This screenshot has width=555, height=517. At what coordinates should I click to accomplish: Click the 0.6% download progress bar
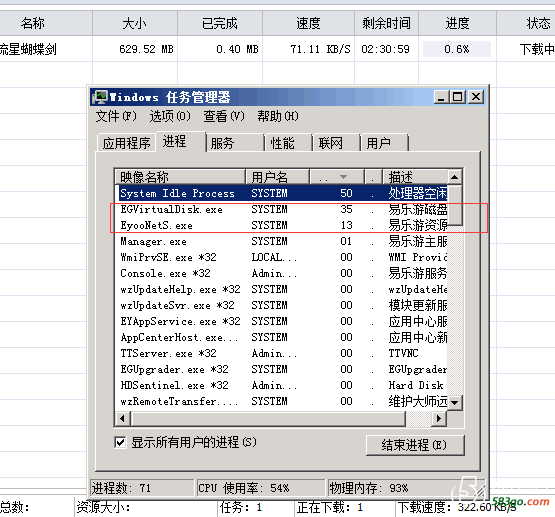(457, 49)
